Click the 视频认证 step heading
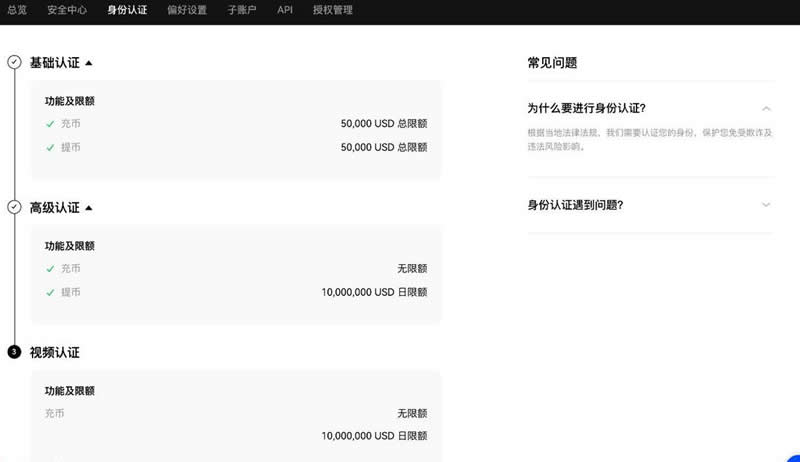The width and height of the screenshot is (800, 462). click(x=54, y=353)
